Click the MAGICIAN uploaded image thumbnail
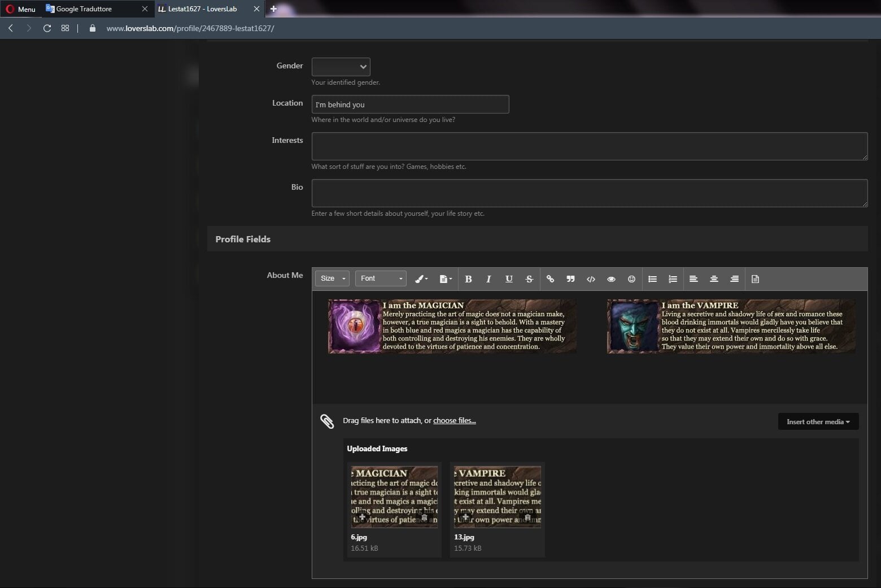Screen dimensions: 881x588 pos(394,497)
